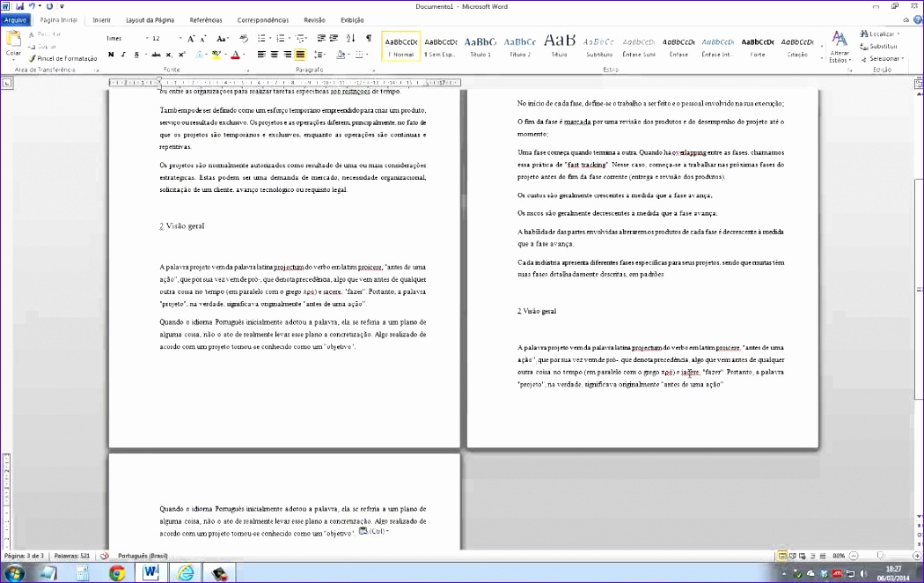This screenshot has width=924, height=583.
Task: Switch to Layout da Página tab
Action: point(150,20)
